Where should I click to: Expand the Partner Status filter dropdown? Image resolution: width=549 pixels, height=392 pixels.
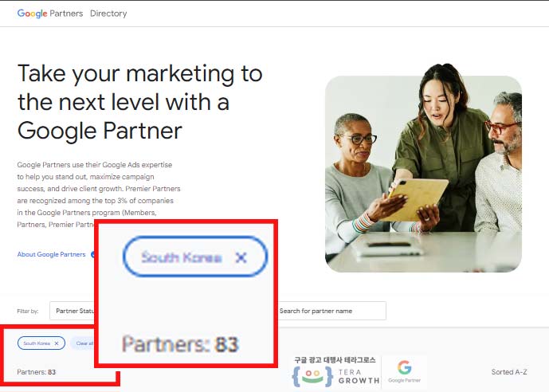click(x=73, y=311)
